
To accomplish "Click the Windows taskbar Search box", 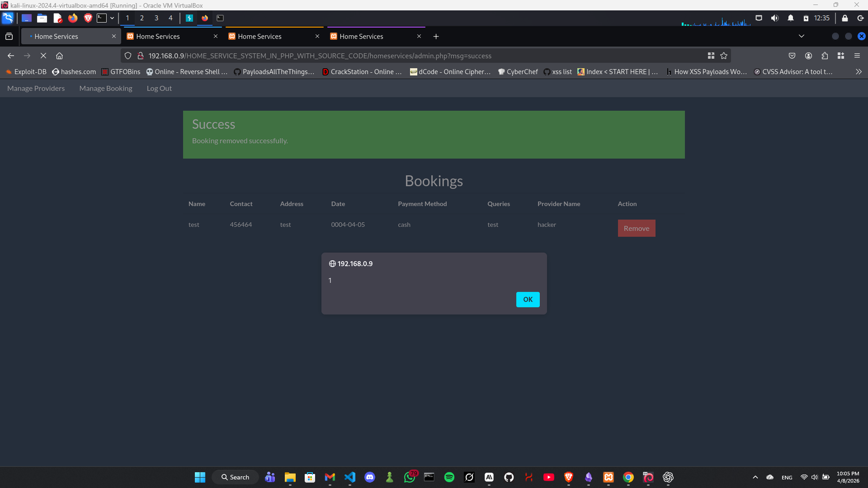I will pos(235,477).
